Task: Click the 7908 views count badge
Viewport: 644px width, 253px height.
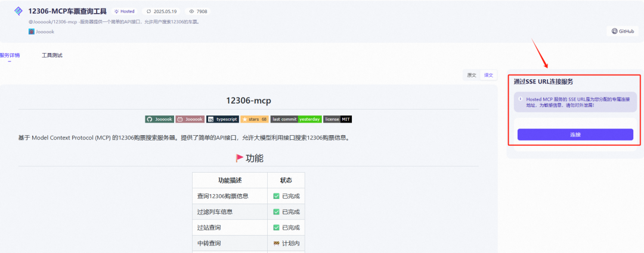Action: tap(198, 11)
